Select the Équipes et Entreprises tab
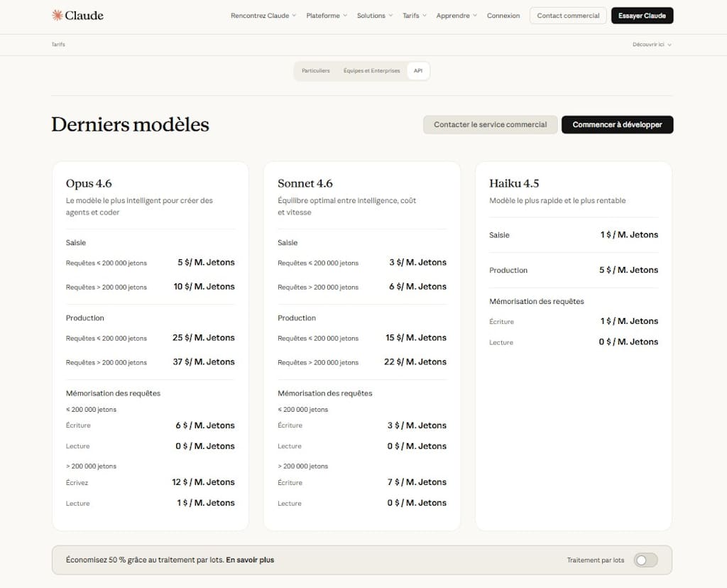The image size is (727, 588). [371, 71]
